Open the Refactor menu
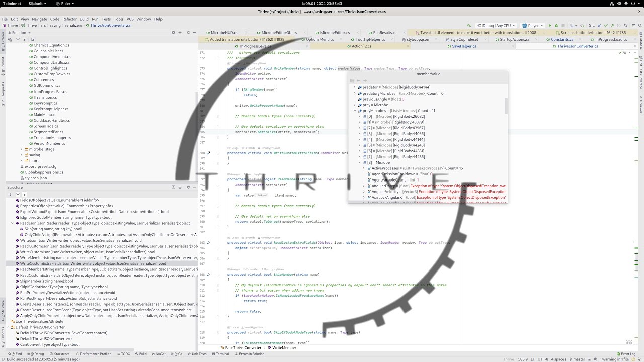The image size is (644, 362). point(69,19)
